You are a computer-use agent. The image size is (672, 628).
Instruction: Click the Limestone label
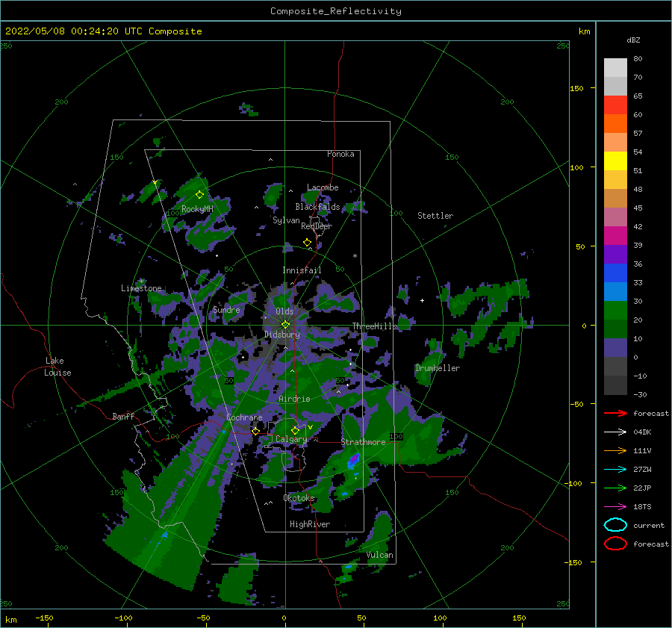click(141, 288)
